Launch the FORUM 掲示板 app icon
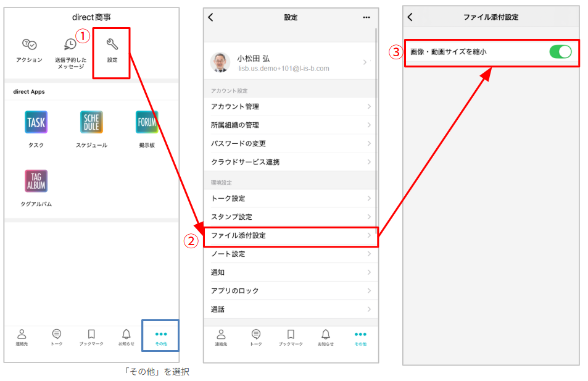The height and width of the screenshot is (381, 588). pos(147,122)
